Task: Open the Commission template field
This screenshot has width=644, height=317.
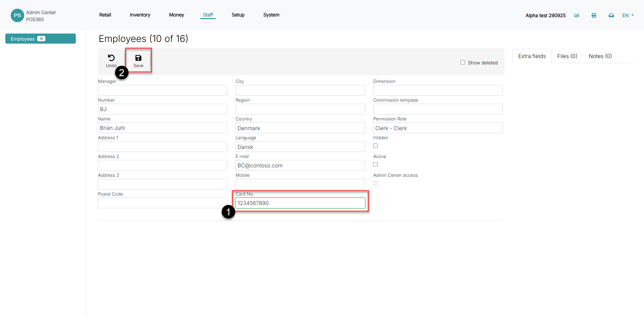Action: pyautogui.click(x=438, y=109)
